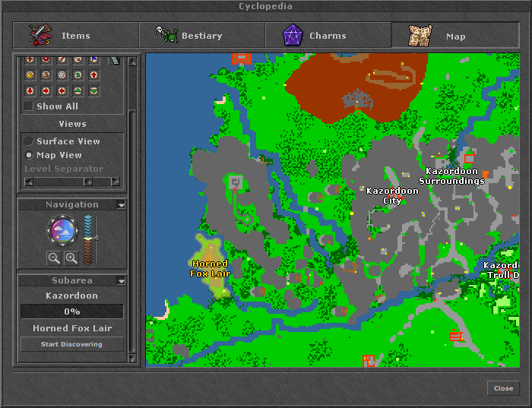This screenshot has height=408, width=532.
Task: Select the skull map marker icon
Action: click(62, 74)
